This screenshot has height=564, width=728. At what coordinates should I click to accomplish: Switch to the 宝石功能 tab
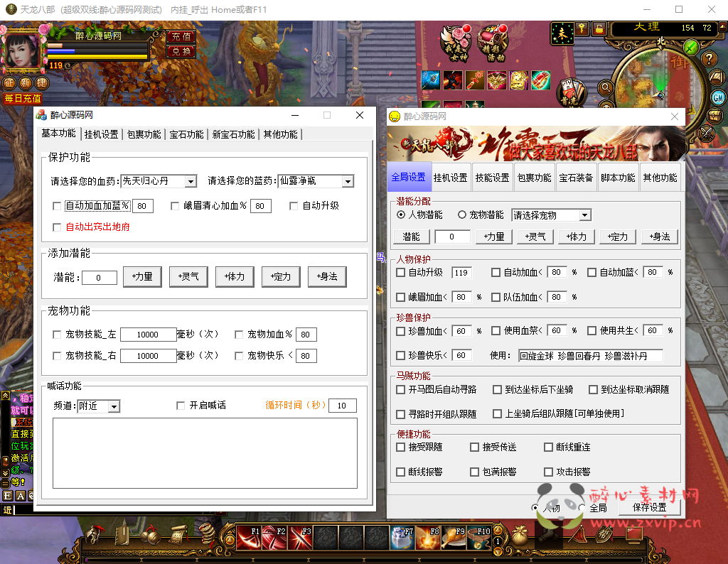click(186, 134)
